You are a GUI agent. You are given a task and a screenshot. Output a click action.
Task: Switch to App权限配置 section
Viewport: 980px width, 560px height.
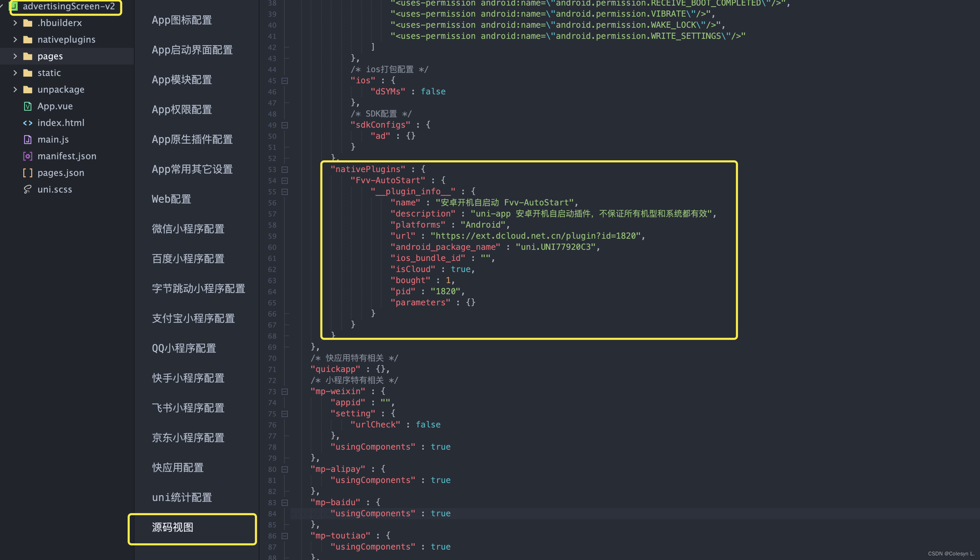(182, 110)
